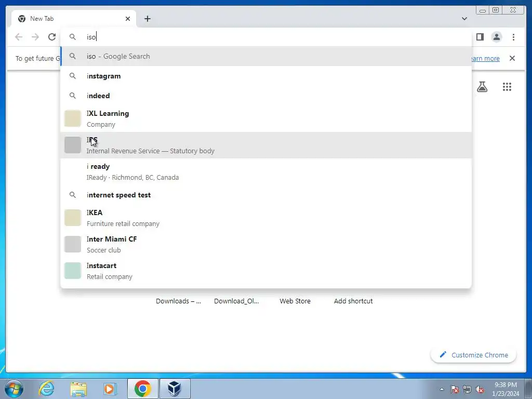Image resolution: width=532 pixels, height=399 pixels.
Task: Pick the i ready suggestion
Action: point(266,171)
